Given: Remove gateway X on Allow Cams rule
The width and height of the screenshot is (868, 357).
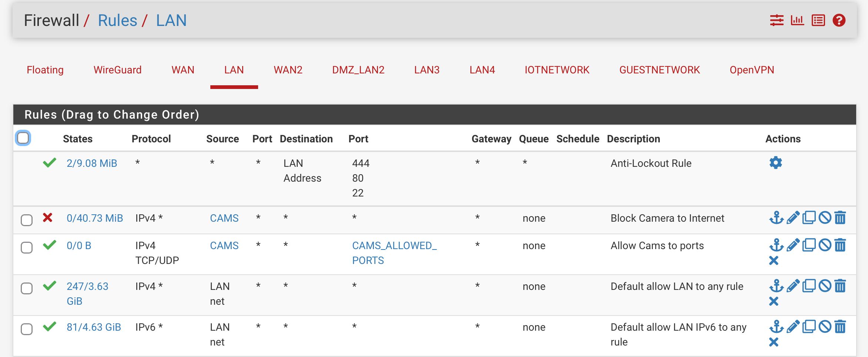Looking at the screenshot, I should [774, 261].
